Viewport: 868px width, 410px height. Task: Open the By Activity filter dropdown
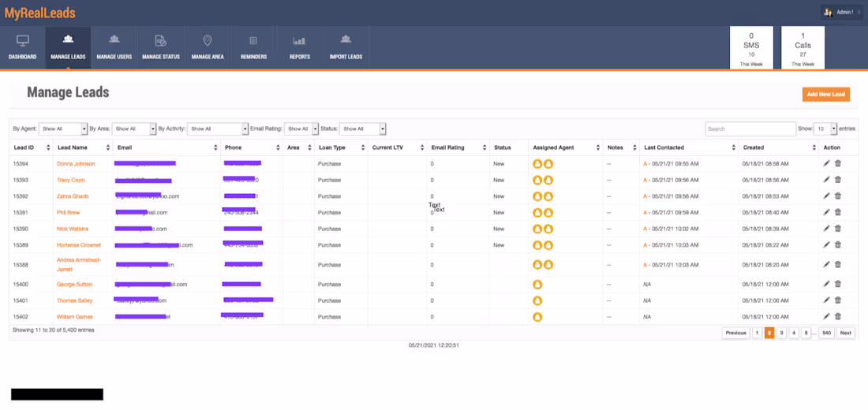tap(217, 129)
